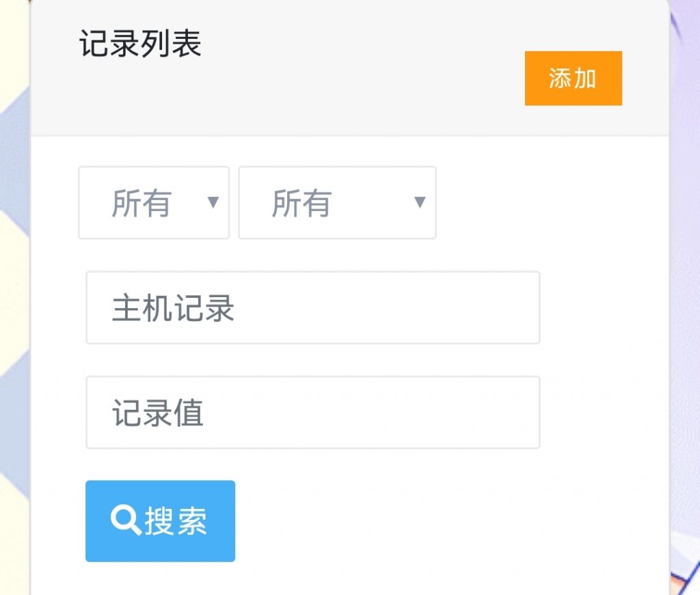Click the first dropdown's arrow indicator
Viewport: 700px width, 595px height.
click(213, 202)
